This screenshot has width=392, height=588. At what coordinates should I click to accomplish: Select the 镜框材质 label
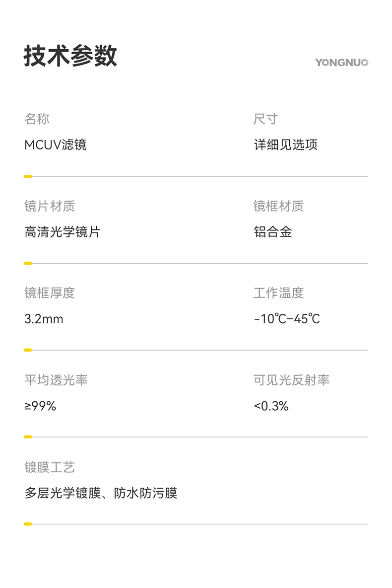tap(278, 206)
